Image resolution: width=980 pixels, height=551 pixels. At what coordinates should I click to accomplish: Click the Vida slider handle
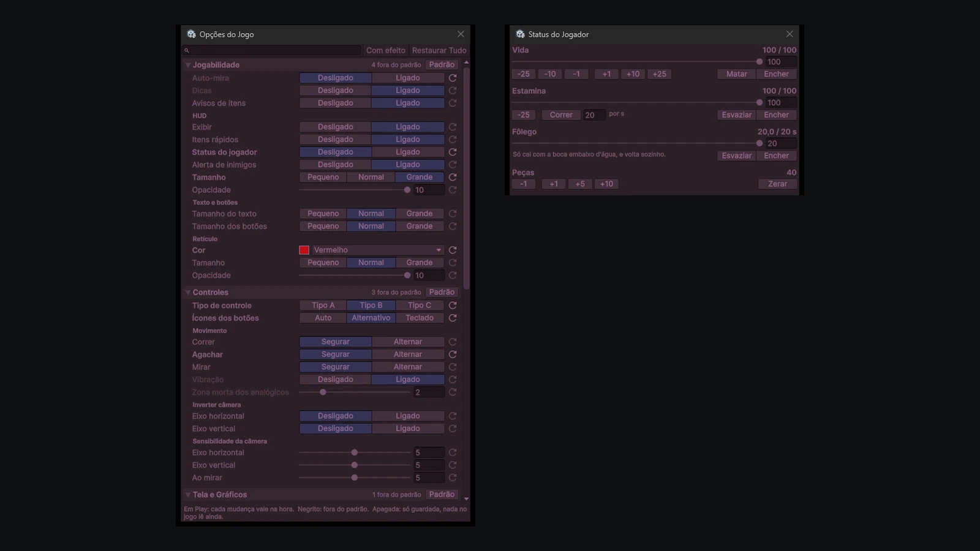coord(759,62)
